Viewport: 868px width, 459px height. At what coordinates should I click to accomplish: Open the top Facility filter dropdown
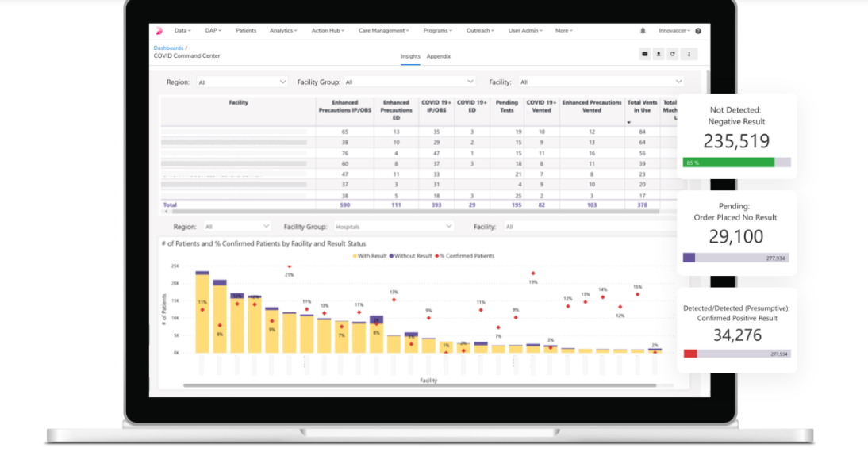601,82
